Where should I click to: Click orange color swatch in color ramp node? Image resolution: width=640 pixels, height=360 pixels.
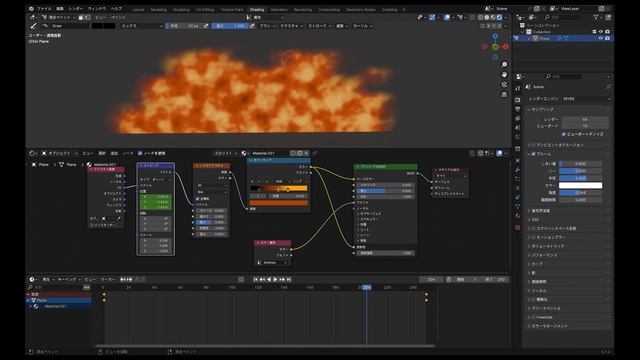(x=279, y=203)
